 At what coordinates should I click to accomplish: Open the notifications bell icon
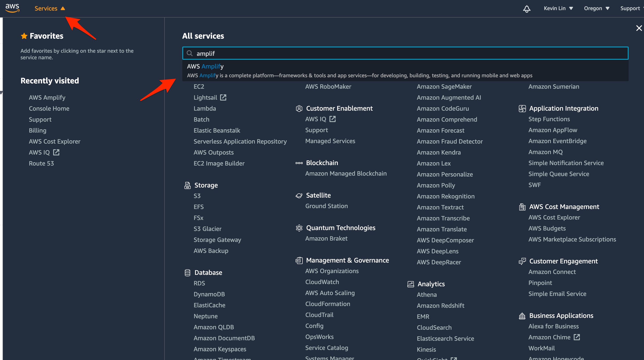coord(526,9)
